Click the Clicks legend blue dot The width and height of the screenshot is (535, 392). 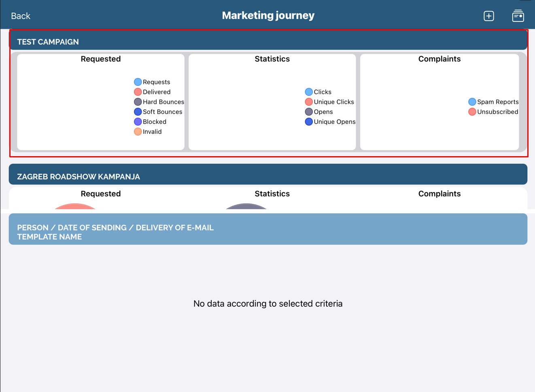309,92
